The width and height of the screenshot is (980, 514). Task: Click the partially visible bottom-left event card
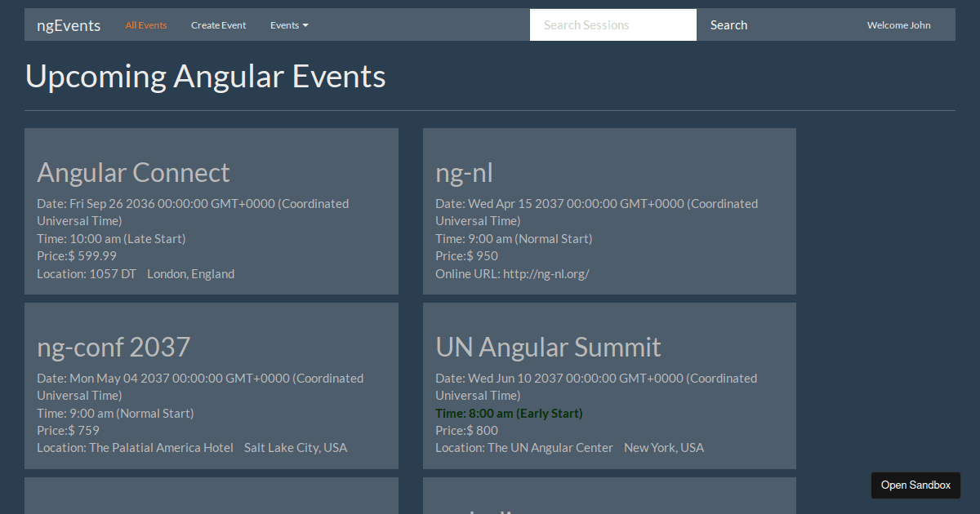click(211, 495)
